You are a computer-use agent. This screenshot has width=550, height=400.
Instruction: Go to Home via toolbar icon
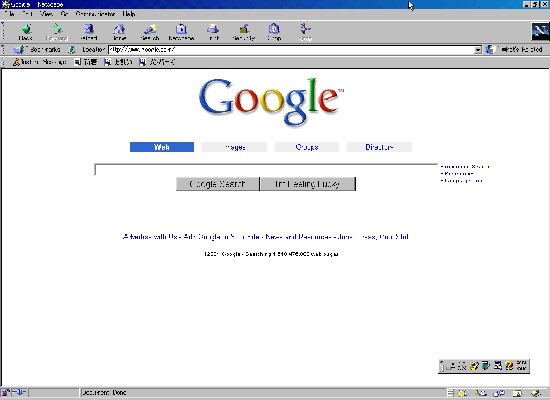pos(120,32)
